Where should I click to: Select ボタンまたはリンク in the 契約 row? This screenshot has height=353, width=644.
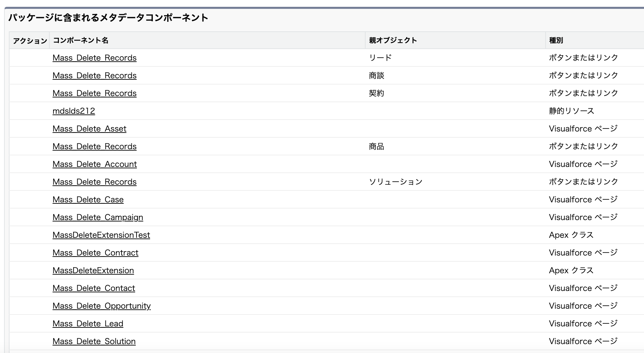coord(583,93)
